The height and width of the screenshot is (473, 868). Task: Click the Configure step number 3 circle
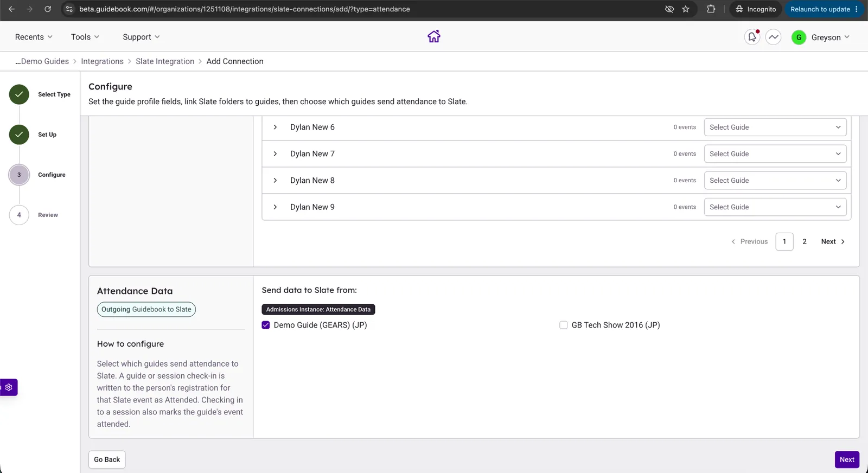pyautogui.click(x=19, y=175)
